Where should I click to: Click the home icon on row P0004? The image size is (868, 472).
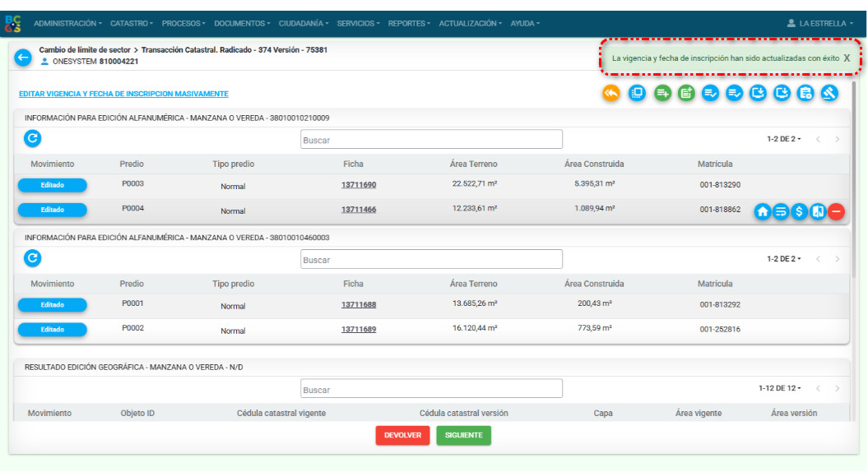click(x=763, y=211)
